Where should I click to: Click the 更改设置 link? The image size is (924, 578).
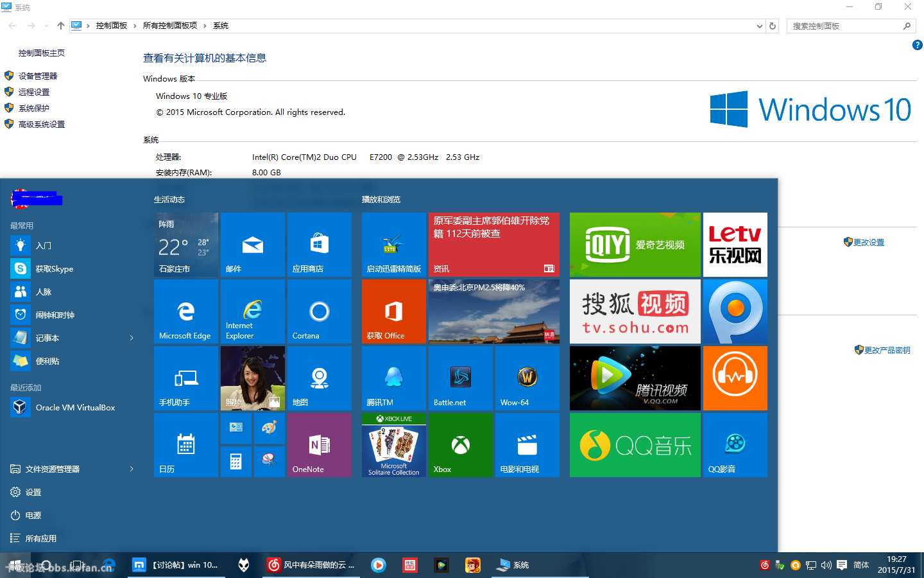click(x=869, y=242)
